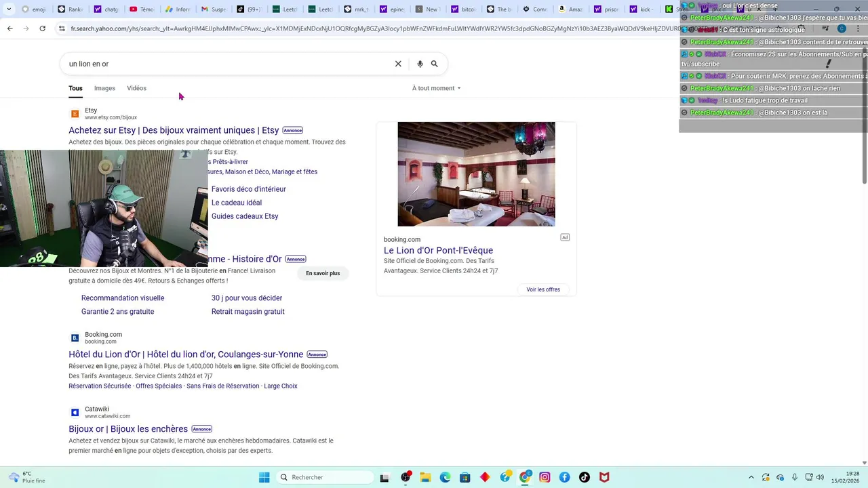Open Microsoft Store from the taskbar
The width and height of the screenshot is (868, 488).
point(465,477)
